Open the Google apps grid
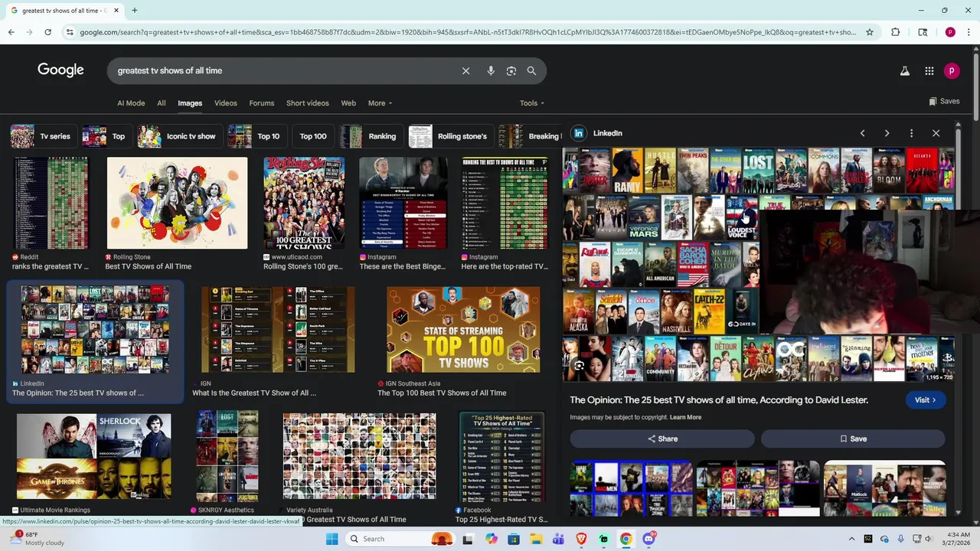Image resolution: width=980 pixels, height=551 pixels. click(x=929, y=70)
